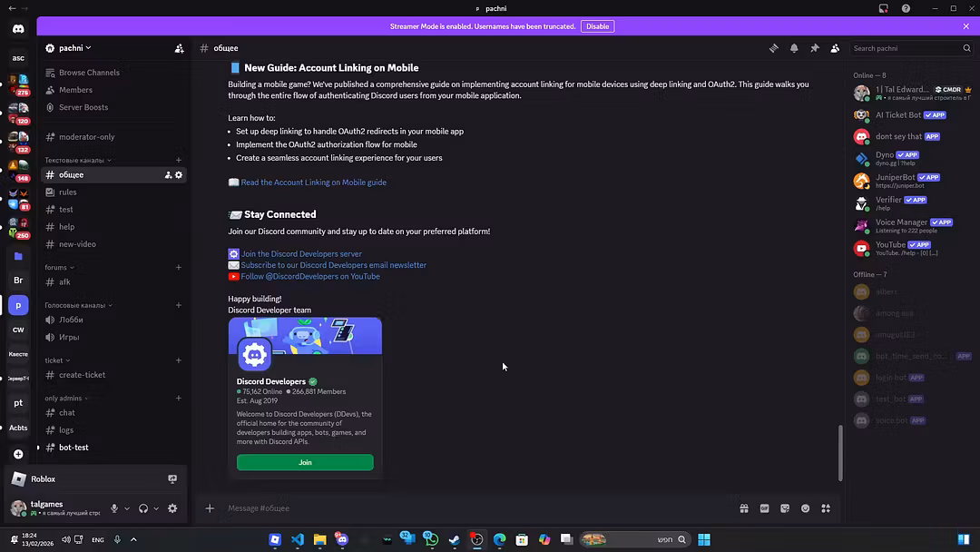Join Discord Developers server button
This screenshot has height=552, width=980.
(x=305, y=463)
